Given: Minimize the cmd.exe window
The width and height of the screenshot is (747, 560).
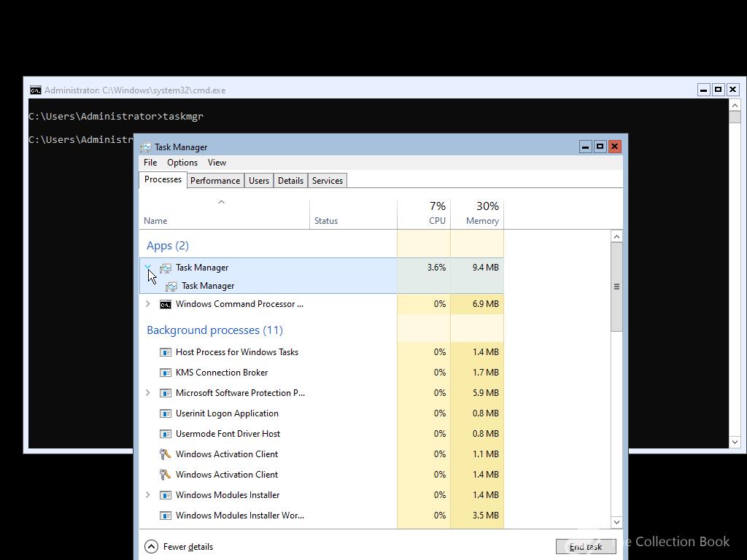Looking at the screenshot, I should (x=703, y=90).
